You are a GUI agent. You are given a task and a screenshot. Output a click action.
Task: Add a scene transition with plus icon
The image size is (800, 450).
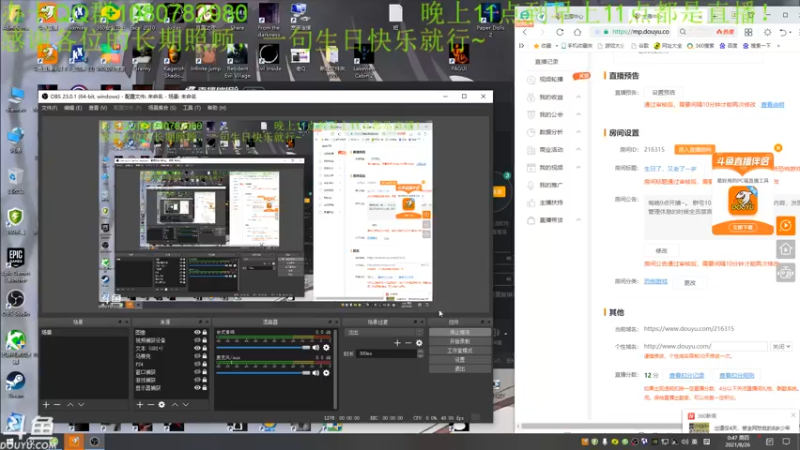tap(397, 343)
